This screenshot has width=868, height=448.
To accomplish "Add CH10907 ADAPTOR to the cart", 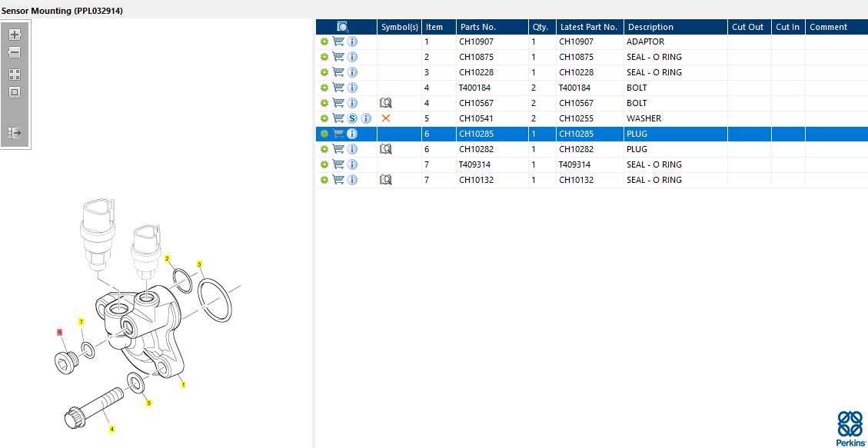I will (338, 41).
